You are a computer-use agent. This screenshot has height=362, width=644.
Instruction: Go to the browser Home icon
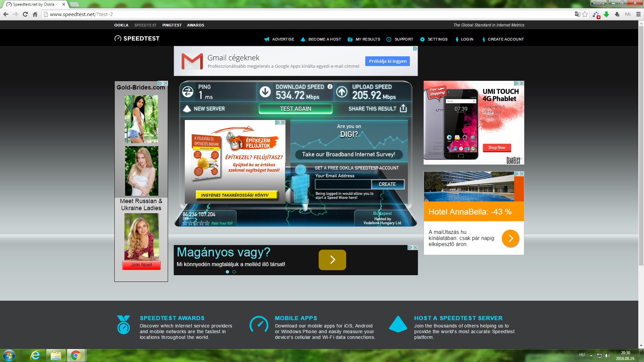point(35,14)
